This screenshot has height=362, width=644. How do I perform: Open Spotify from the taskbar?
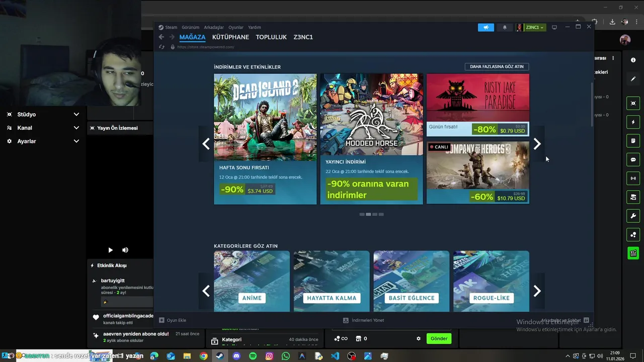coord(253,356)
